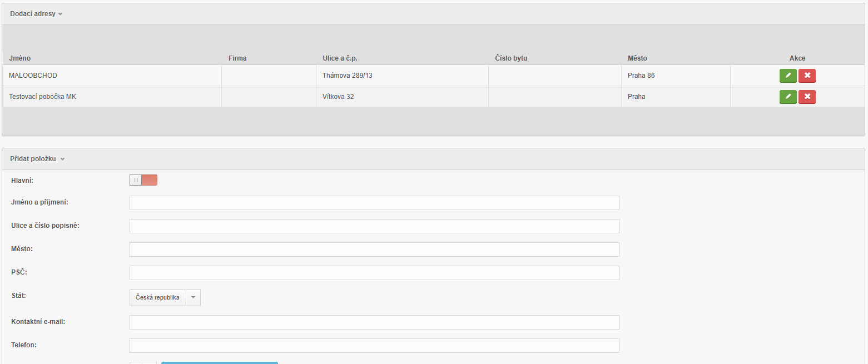
Task: Click into the Telefon input field
Action: pos(374,346)
